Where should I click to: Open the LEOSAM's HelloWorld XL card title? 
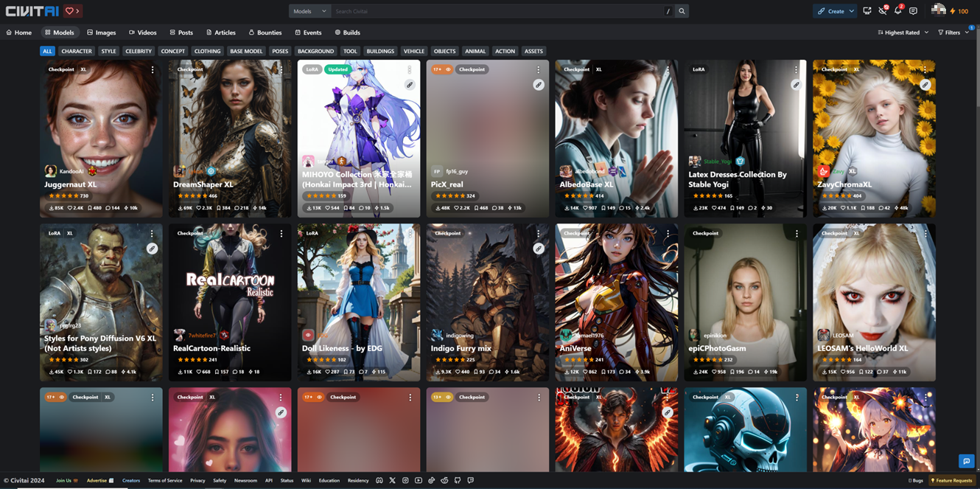pyautogui.click(x=863, y=348)
